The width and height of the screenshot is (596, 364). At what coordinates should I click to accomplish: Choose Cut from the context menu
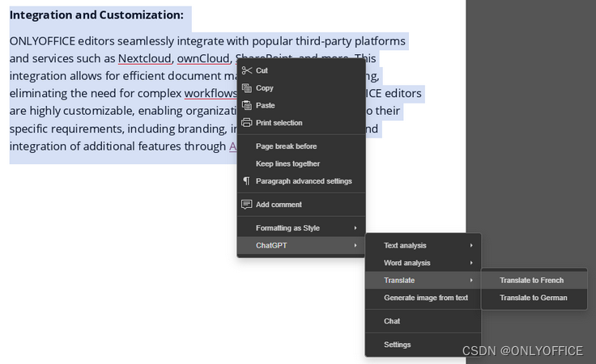(x=301, y=70)
